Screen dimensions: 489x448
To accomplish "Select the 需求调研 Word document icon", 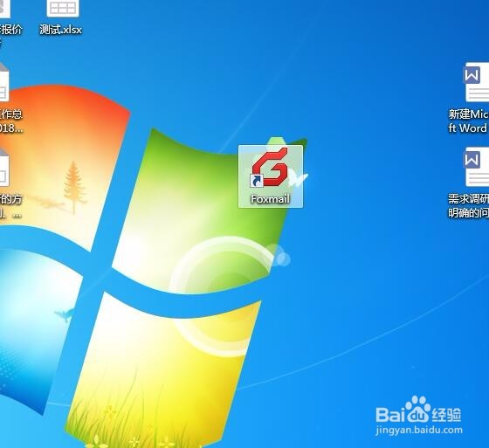I will 476,167.
